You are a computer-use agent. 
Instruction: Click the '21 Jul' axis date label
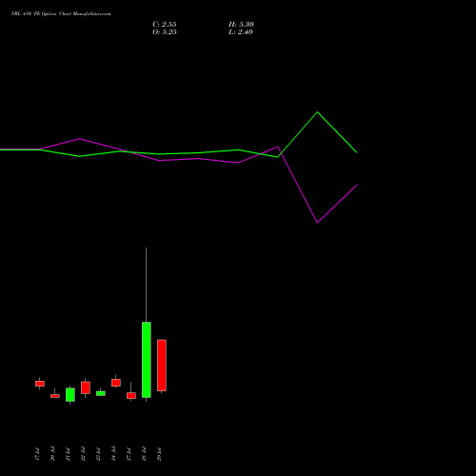68,454
